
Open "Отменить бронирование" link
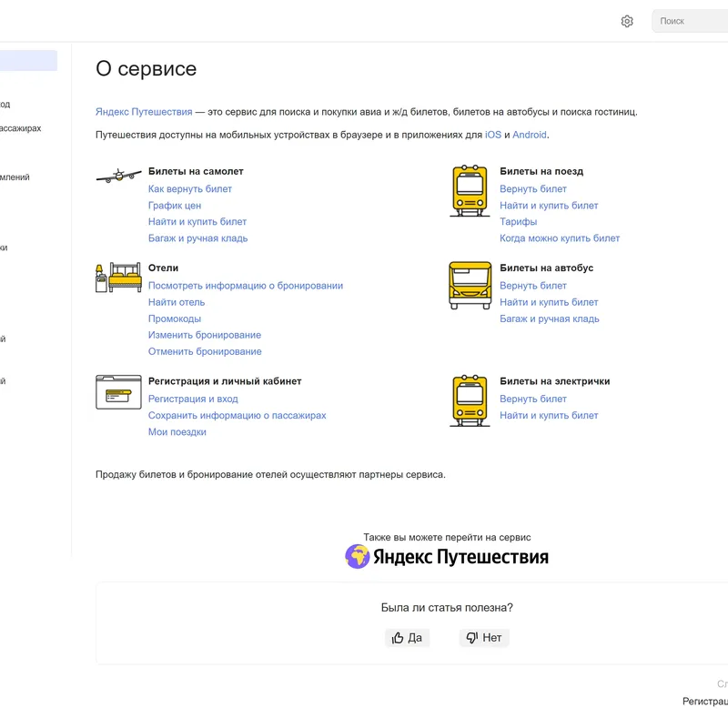pos(205,351)
